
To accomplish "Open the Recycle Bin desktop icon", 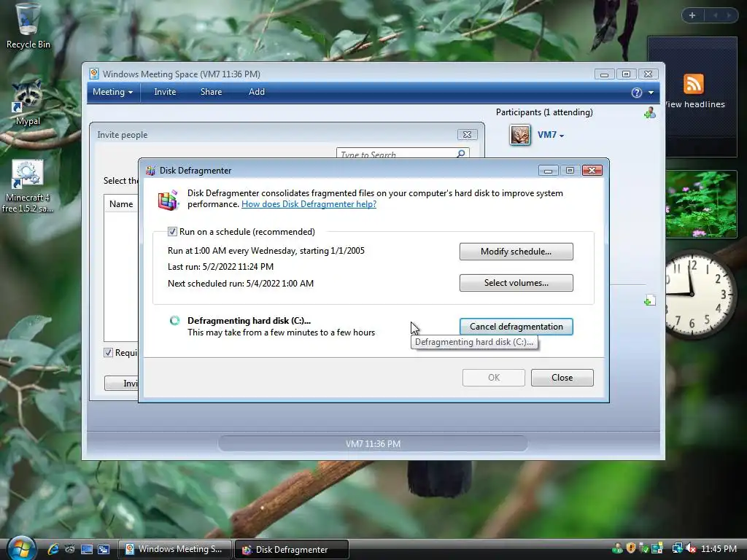I will [28, 26].
